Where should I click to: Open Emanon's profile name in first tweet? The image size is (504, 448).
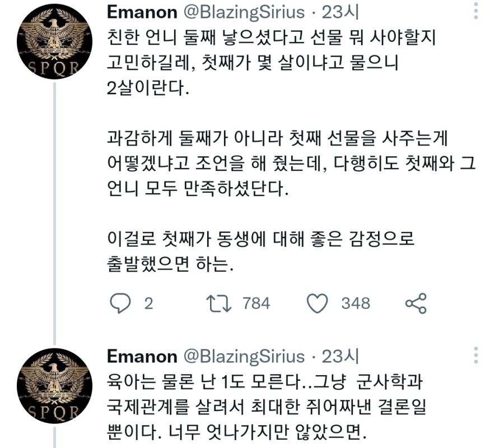coord(142,12)
